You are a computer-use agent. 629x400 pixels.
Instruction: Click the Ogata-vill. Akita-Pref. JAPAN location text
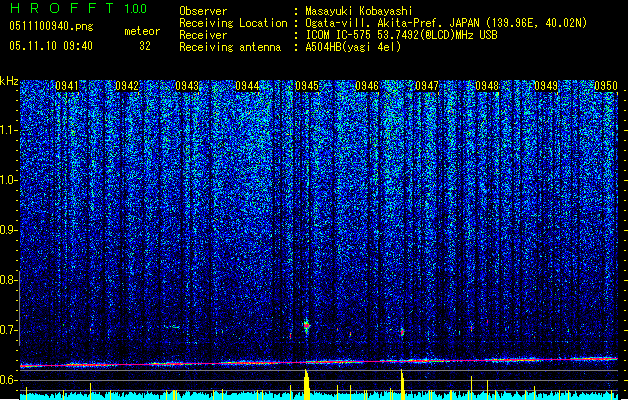coord(446,23)
